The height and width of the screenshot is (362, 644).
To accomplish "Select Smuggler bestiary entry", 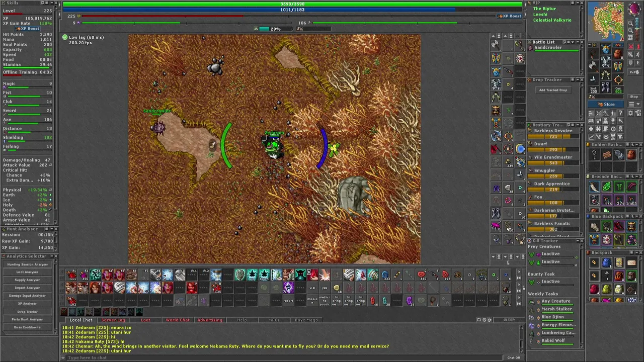I will pos(552,173).
